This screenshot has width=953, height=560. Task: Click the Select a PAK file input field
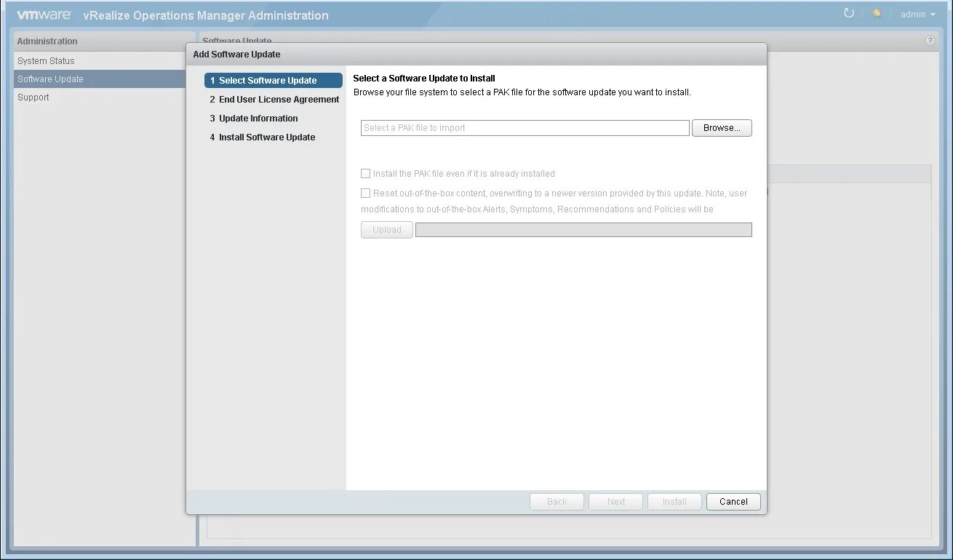coord(525,128)
